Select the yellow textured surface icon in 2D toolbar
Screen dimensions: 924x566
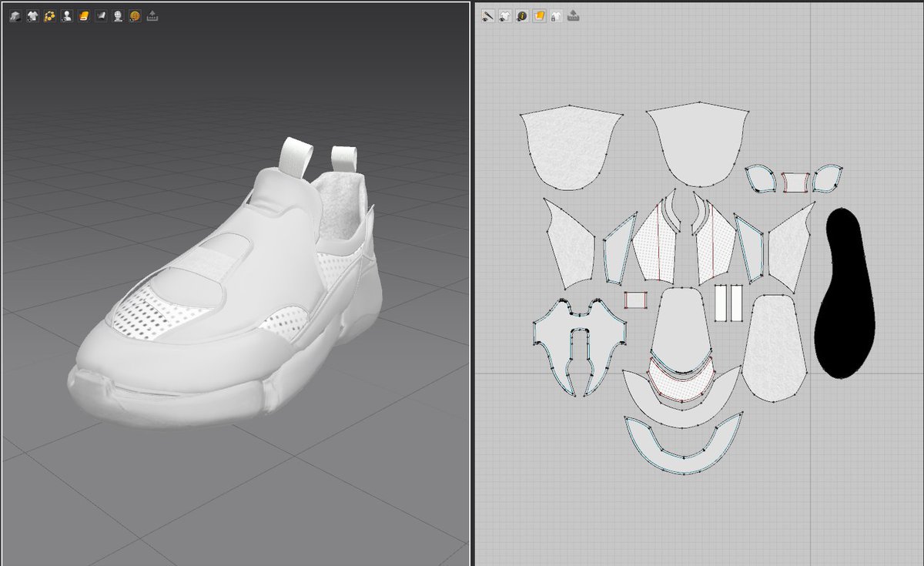point(539,15)
